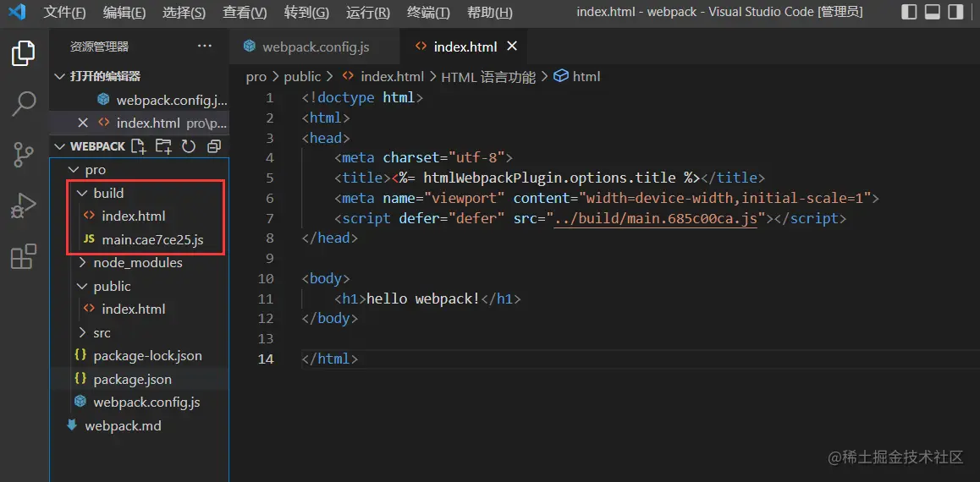Toggle secondary side bar layout button

[955, 12]
